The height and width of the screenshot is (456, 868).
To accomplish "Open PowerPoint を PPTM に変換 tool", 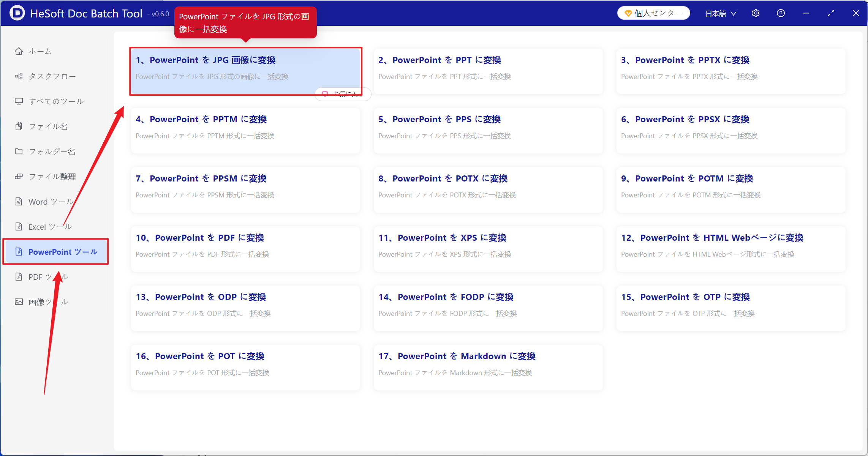I will (x=245, y=130).
